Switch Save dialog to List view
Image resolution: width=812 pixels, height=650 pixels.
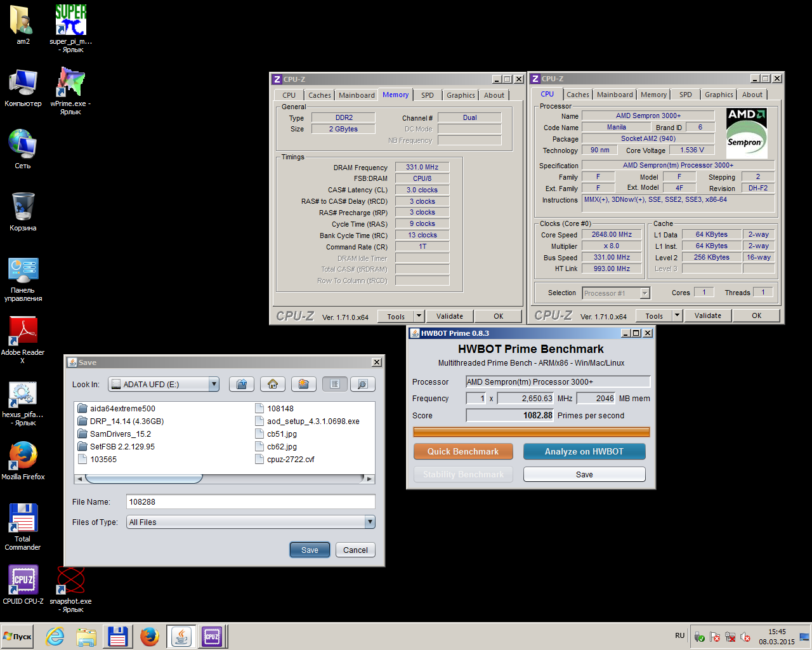[x=335, y=384]
